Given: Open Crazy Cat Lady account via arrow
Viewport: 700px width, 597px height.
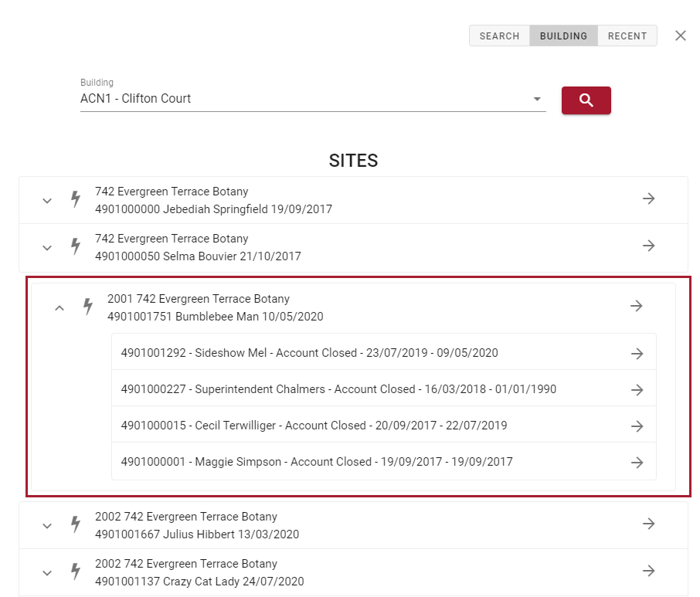Looking at the screenshot, I should (x=649, y=570).
